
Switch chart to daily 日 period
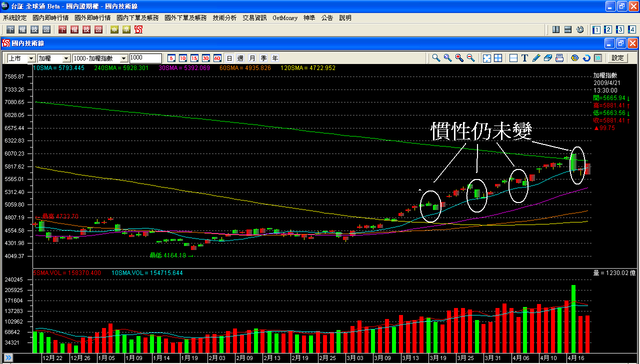click(229, 58)
